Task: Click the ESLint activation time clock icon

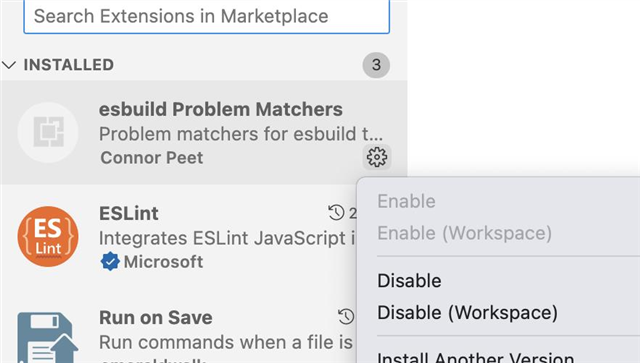Action: [336, 213]
